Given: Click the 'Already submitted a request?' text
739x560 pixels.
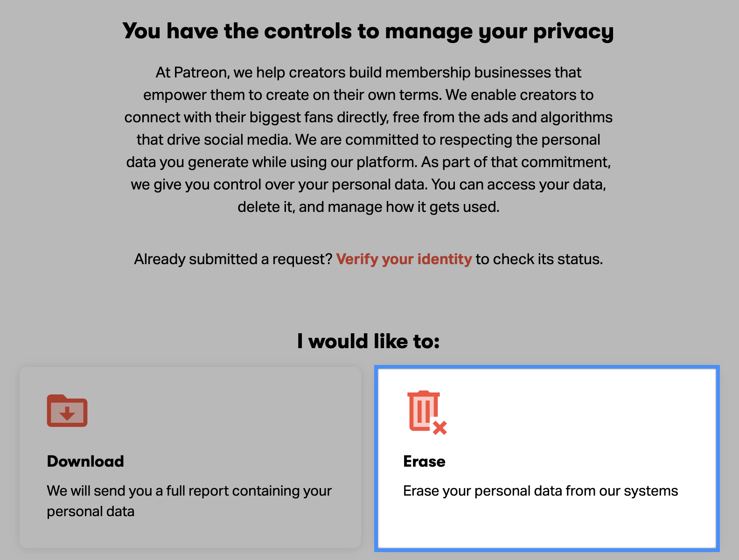Looking at the screenshot, I should (x=233, y=259).
